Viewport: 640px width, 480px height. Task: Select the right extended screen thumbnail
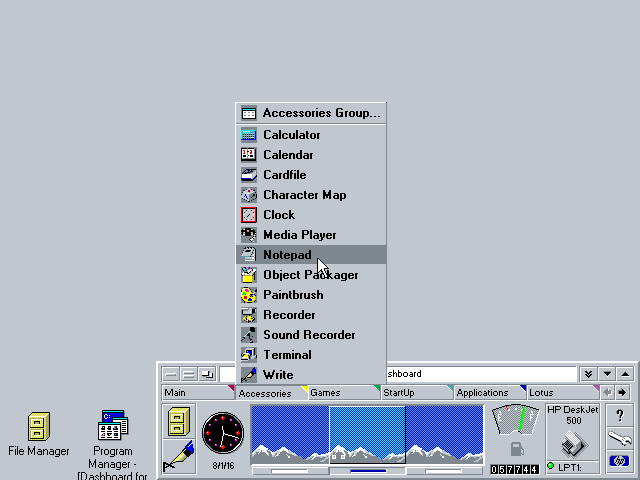point(444,435)
